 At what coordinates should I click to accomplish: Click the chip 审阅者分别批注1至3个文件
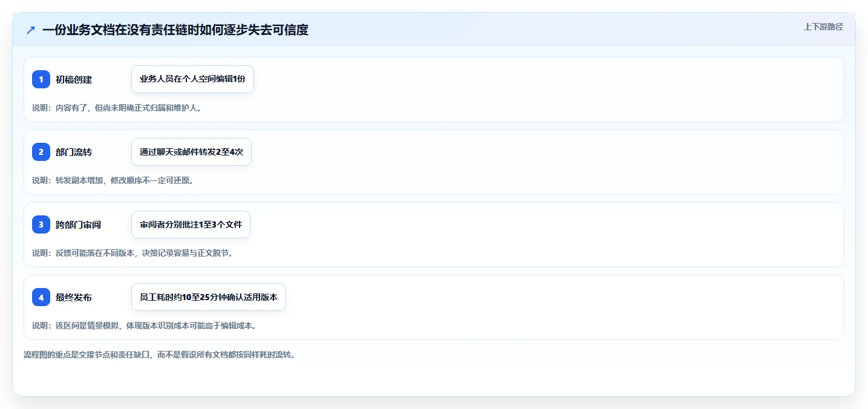(191, 224)
